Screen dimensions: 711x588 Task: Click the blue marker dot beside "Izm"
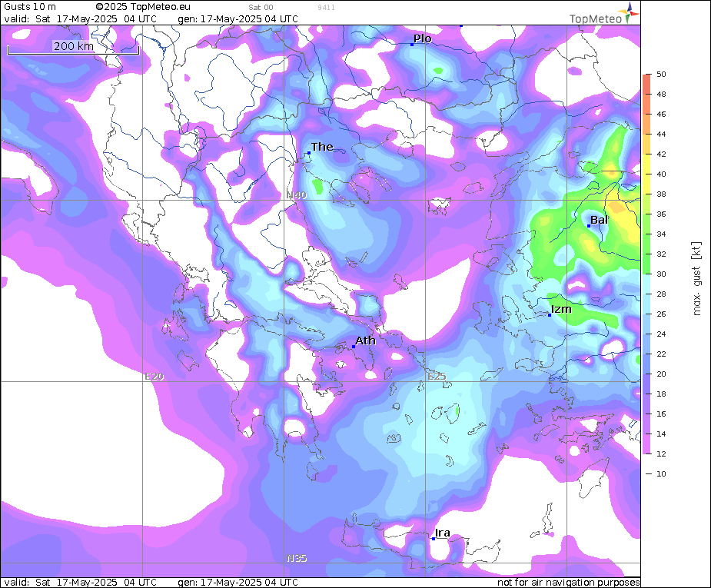pos(550,315)
